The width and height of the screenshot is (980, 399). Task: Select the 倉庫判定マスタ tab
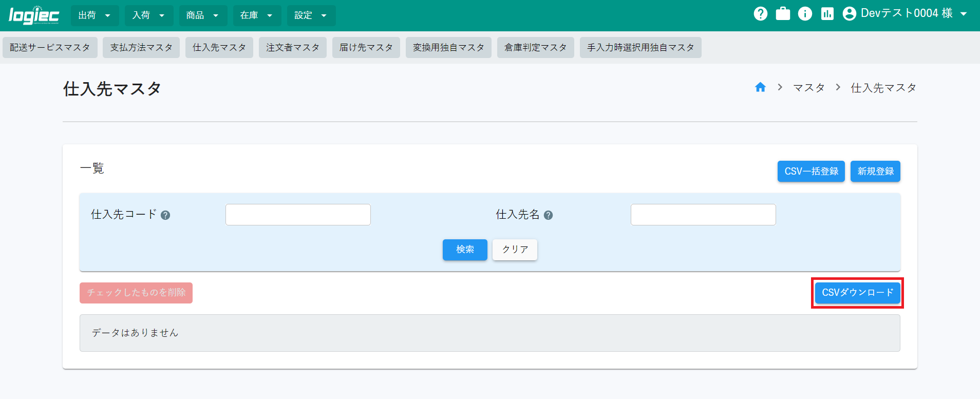pyautogui.click(x=536, y=47)
